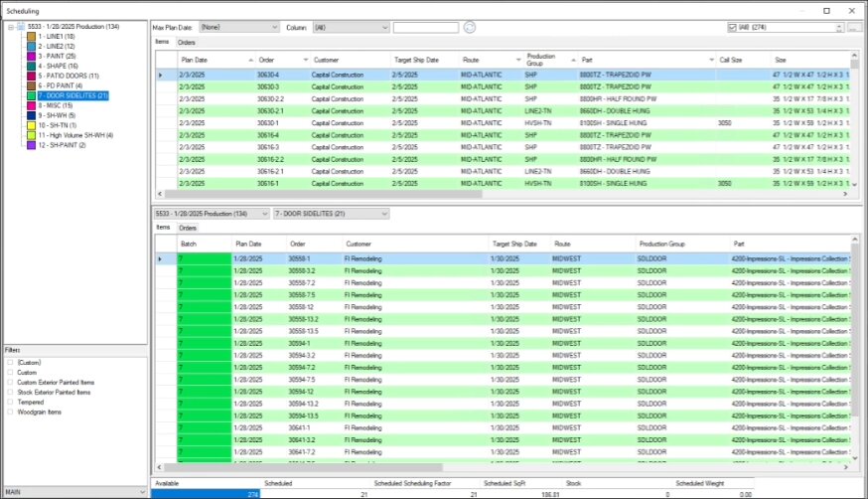Click order 30594-12 in lower grid
The width and height of the screenshot is (868, 499).
click(x=301, y=392)
